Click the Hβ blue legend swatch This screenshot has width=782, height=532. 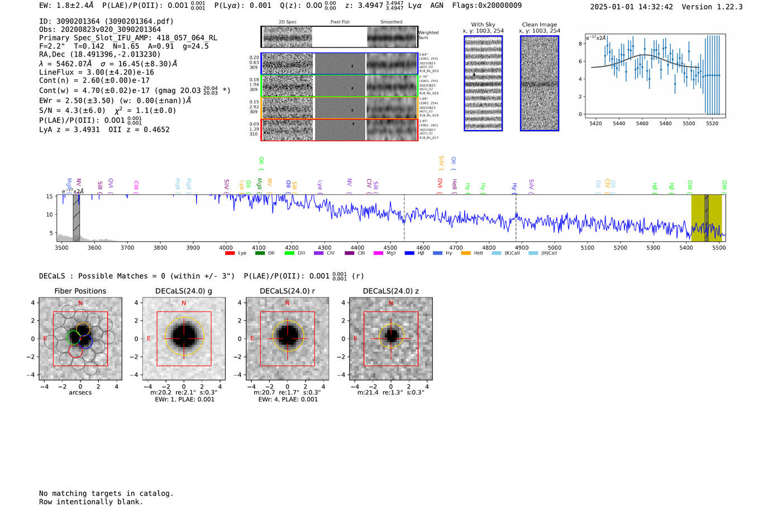409,253
